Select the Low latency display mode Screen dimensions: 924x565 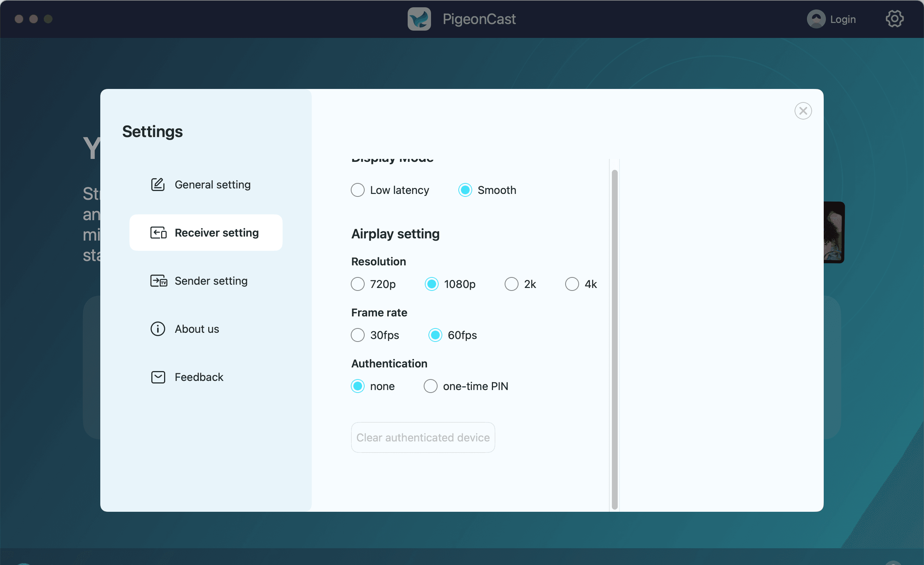point(357,190)
